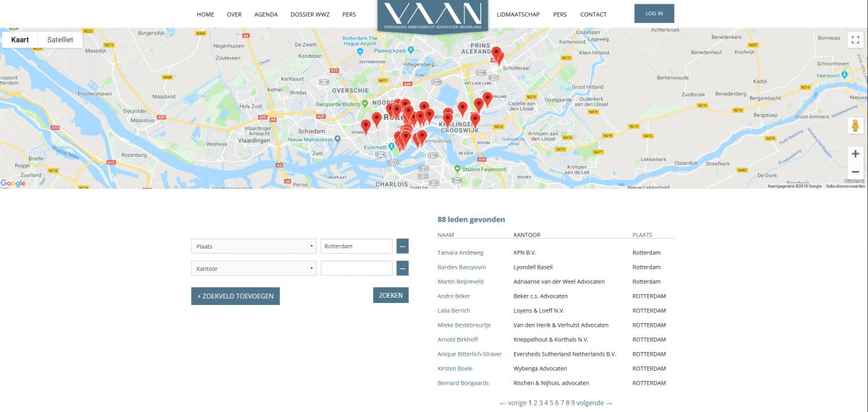Open Arnold Birkhoff's profile

tap(457, 340)
